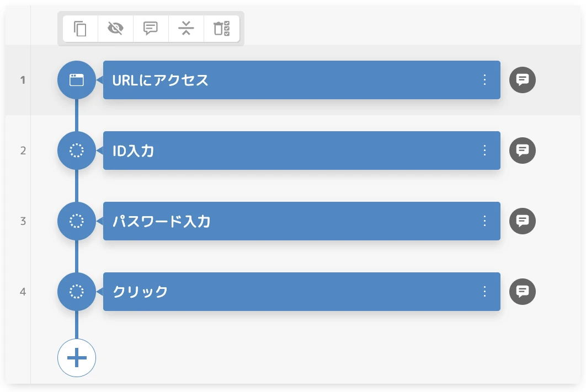
Task: Toggle the hide/disable eye-slash icon
Action: click(x=115, y=29)
